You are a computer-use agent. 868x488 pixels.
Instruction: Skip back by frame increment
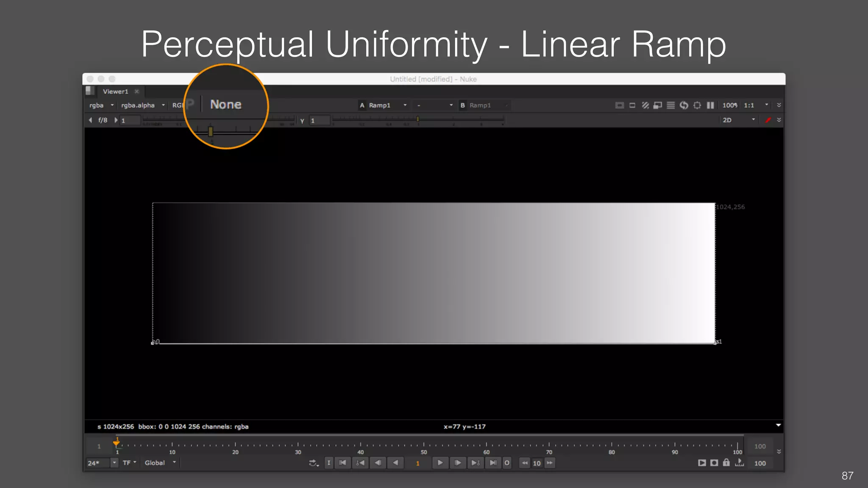click(x=525, y=463)
